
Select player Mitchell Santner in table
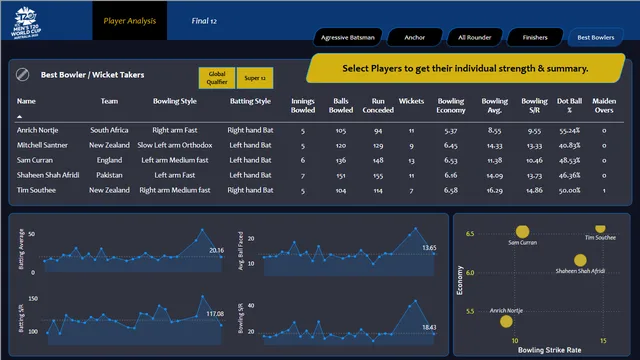(42, 145)
